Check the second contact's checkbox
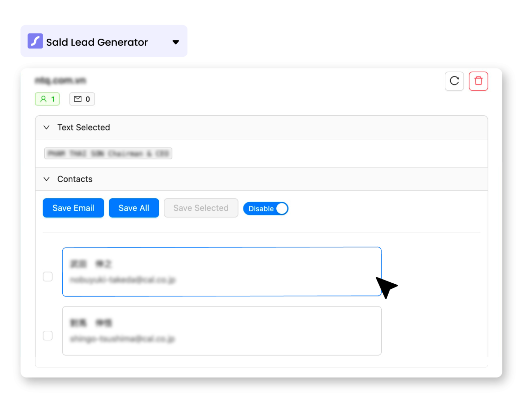The height and width of the screenshot is (394, 532). click(48, 336)
